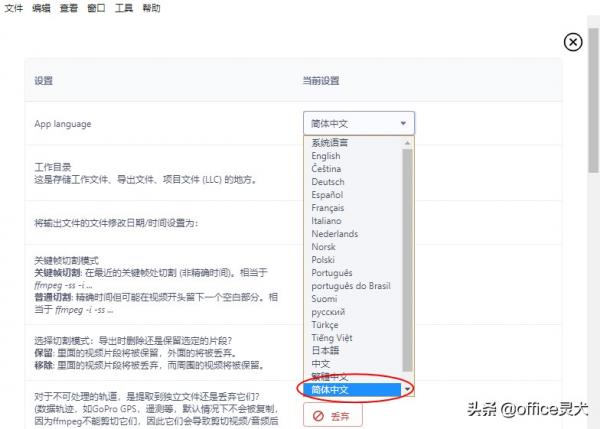Click the language list scroll-up arrow
Image resolution: width=600 pixels, height=429 pixels.
408,143
